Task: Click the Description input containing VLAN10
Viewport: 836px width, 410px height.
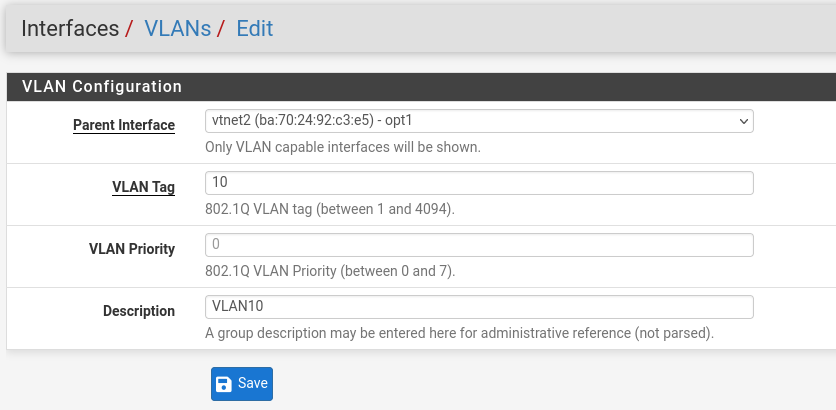Action: (x=479, y=307)
